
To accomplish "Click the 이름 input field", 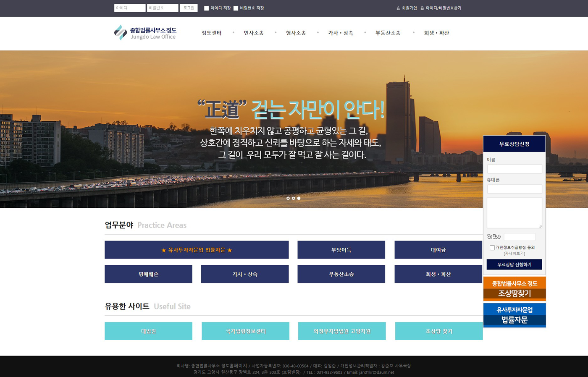I will click(514, 169).
